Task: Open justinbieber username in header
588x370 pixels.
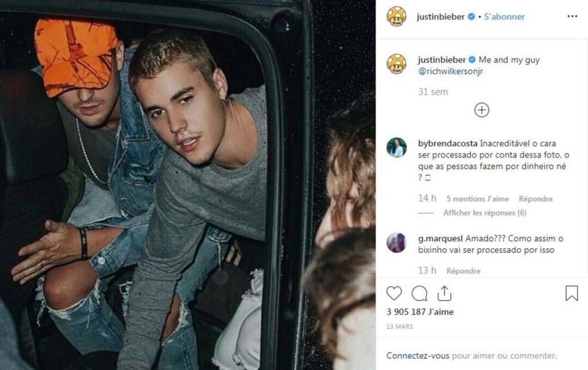Action: 440,17
